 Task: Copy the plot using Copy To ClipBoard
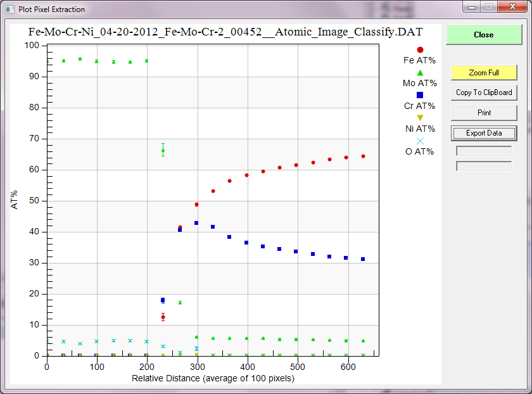coord(484,92)
